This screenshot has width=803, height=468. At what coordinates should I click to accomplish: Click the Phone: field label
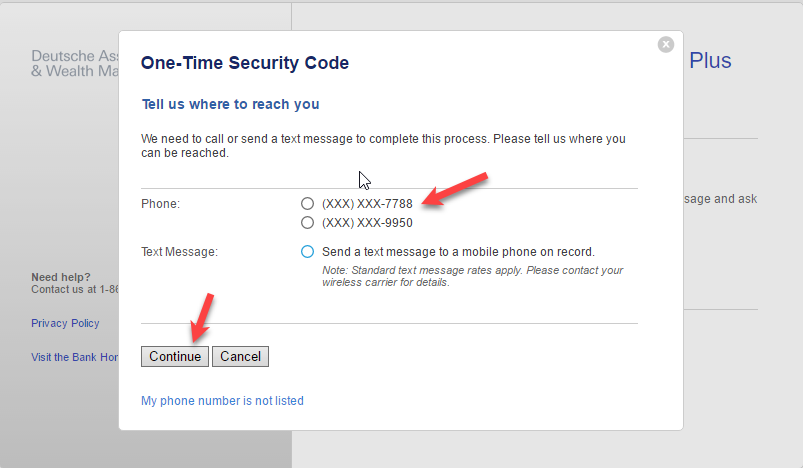[x=160, y=204]
